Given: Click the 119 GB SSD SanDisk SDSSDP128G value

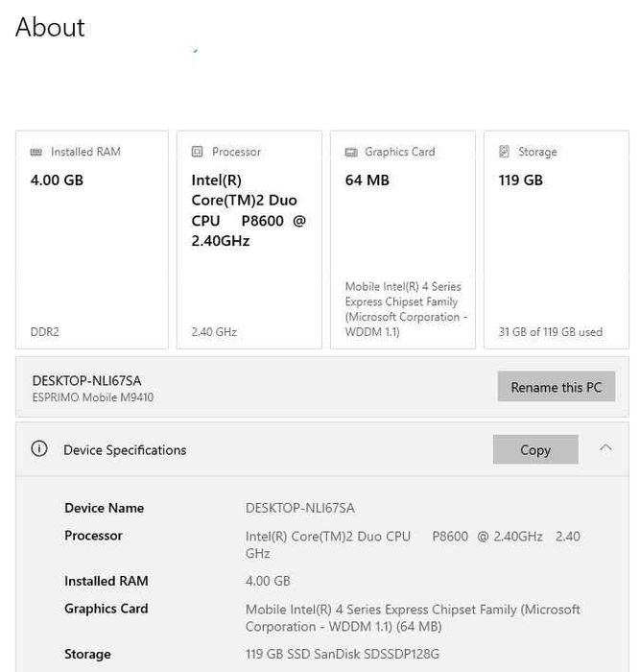Looking at the screenshot, I should click(x=343, y=654).
